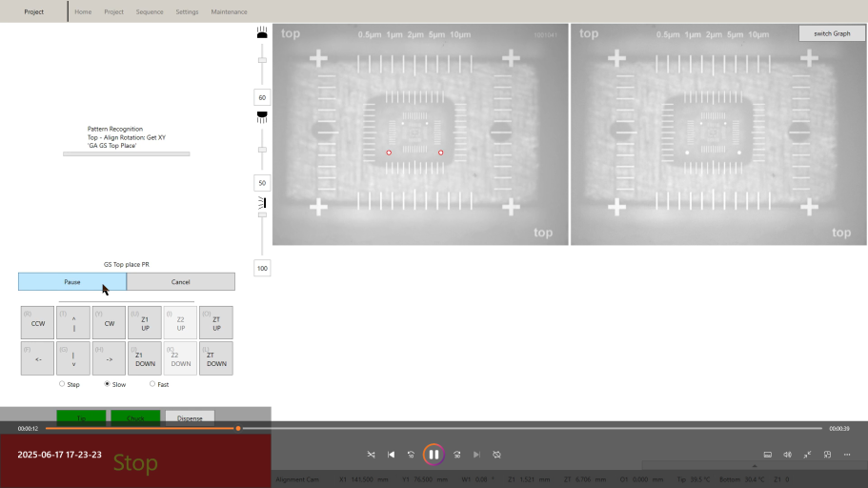868x488 pixels.
Task: Pause the video with the center playback button
Action: point(434,455)
